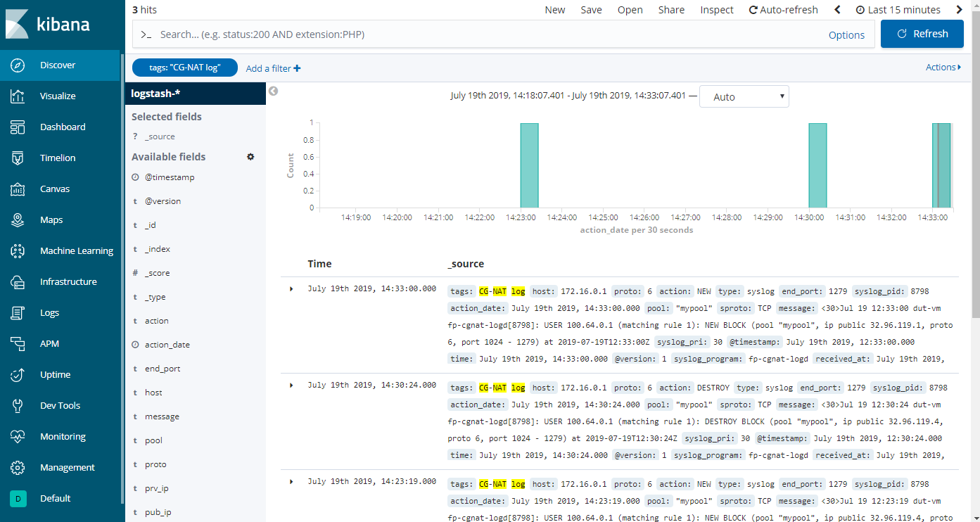980x522 pixels.
Task: Open the Auto interval dropdown
Action: [744, 97]
